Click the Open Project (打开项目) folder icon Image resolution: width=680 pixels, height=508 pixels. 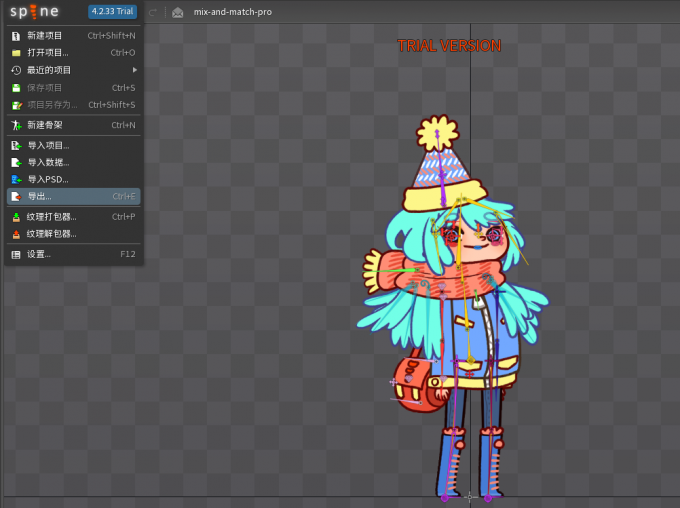click(16, 53)
